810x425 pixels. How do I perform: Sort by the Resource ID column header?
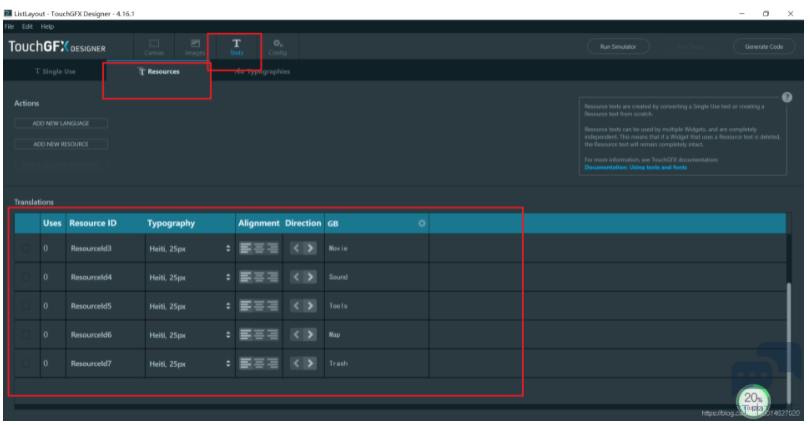click(93, 223)
